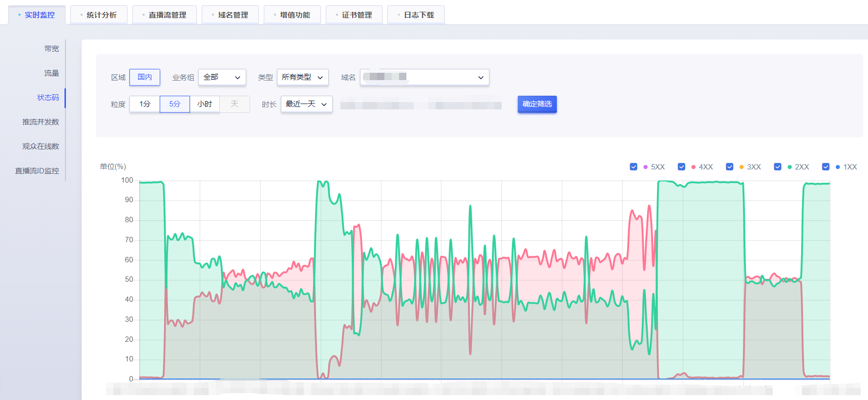
Task: Click the blurred start time field
Action: (x=377, y=105)
